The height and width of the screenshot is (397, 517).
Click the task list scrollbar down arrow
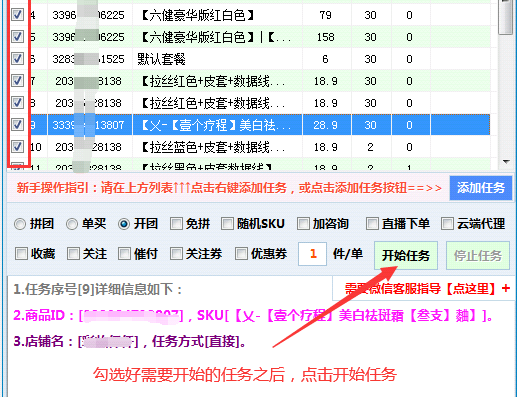pyautogui.click(x=506, y=162)
